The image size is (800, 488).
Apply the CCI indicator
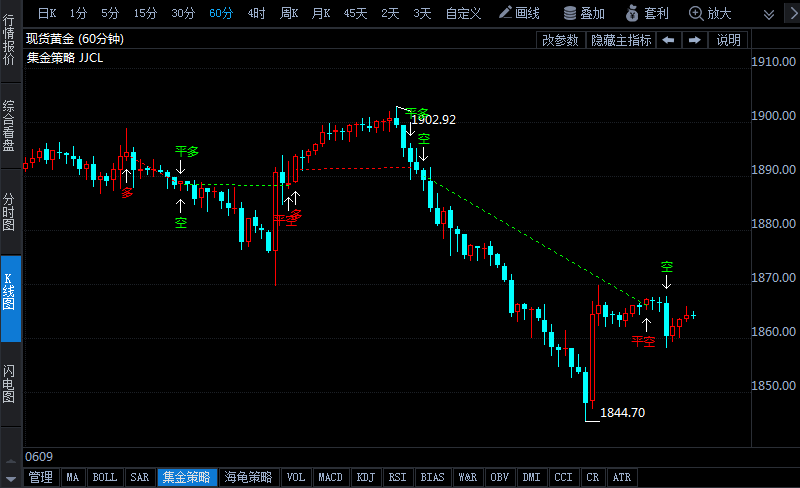pos(563,477)
